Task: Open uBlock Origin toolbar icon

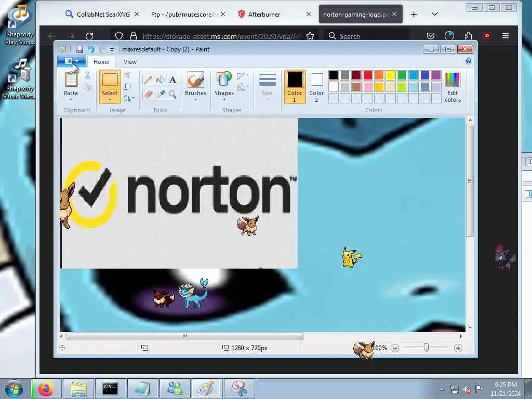Action: (486, 36)
